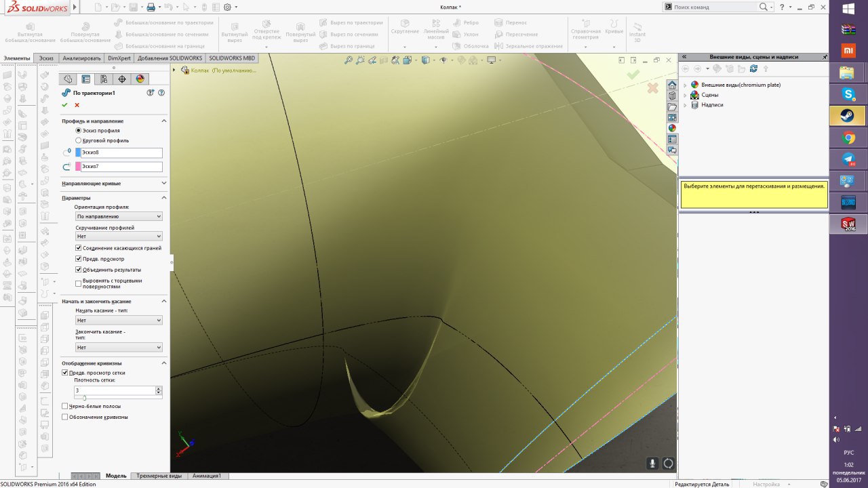Open 'Скручивание профилей' dropdown

coord(119,237)
